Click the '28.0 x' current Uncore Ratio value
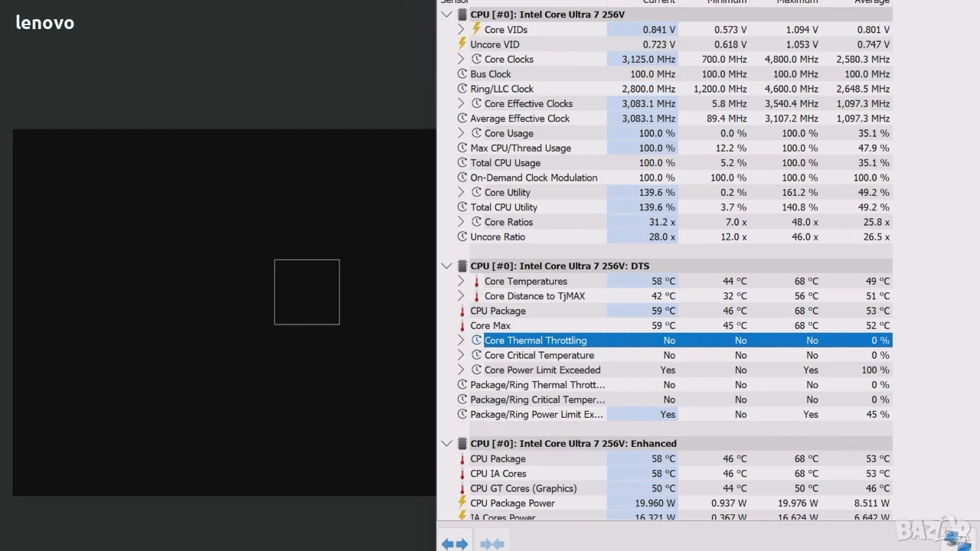The image size is (980, 551). [661, 237]
